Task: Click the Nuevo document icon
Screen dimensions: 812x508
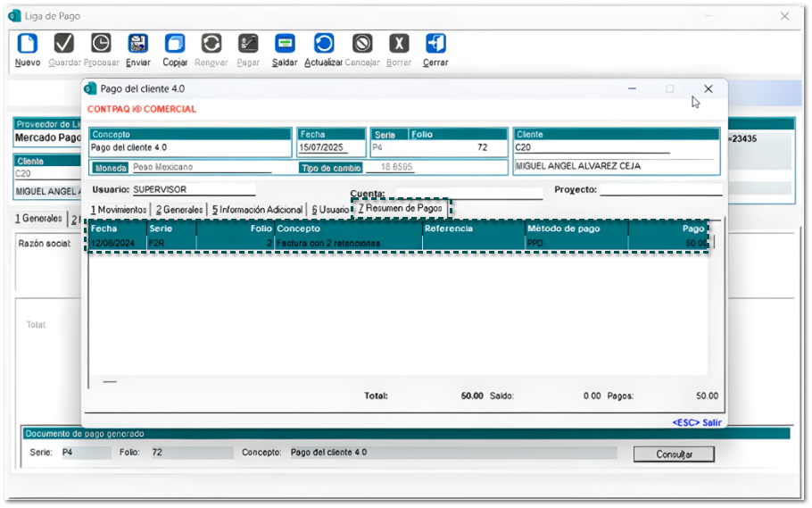Action: tap(28, 44)
